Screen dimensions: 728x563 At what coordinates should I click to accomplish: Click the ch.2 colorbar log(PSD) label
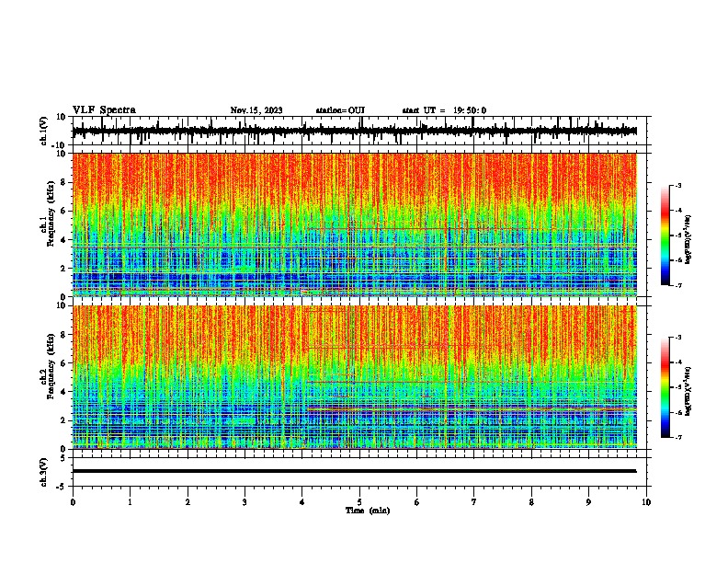(x=688, y=391)
